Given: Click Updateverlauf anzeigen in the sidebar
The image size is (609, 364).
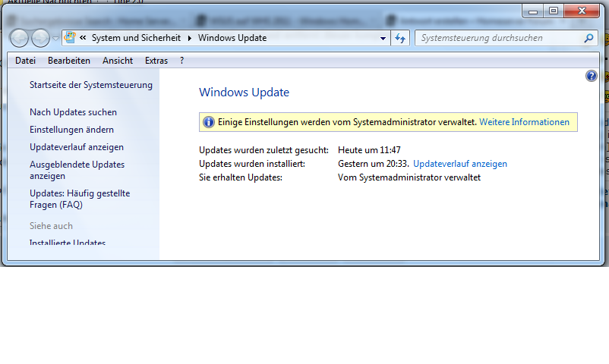Looking at the screenshot, I should (77, 147).
